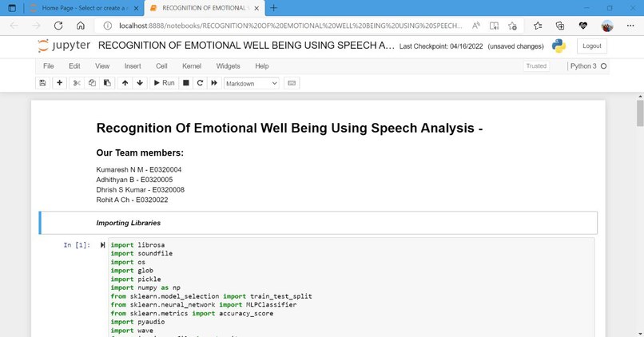
Task: Click the page vertical scrollbar thumb
Action: 640,113
